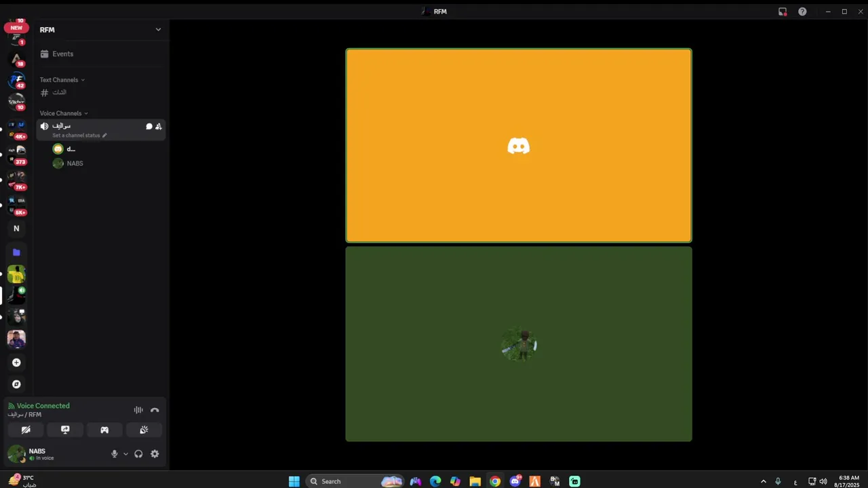Viewport: 868px width, 488px height.
Task: Open the server showing green speaker badge
Action: (x=16, y=296)
